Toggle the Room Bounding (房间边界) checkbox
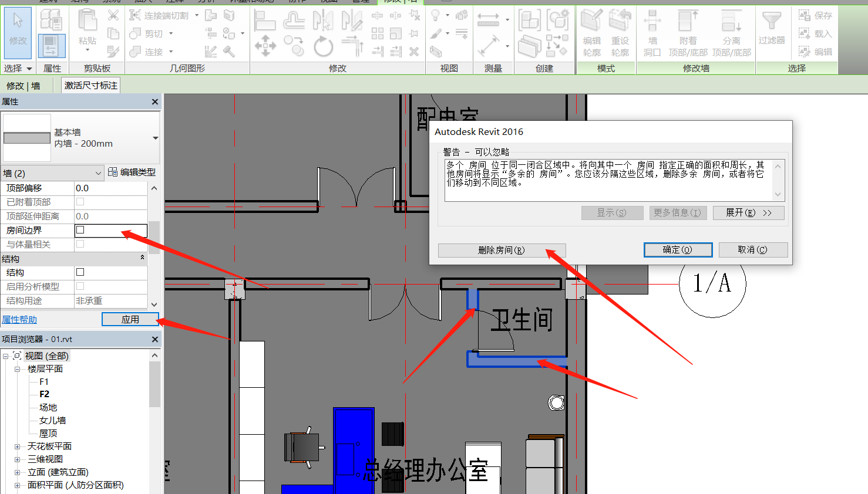Viewport: 868px width, 494px height. (x=80, y=230)
